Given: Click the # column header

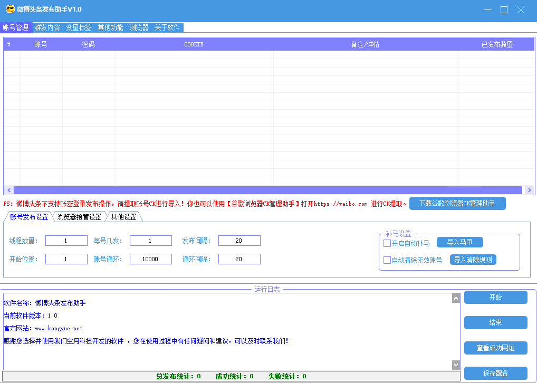Looking at the screenshot, I should 12,44.
